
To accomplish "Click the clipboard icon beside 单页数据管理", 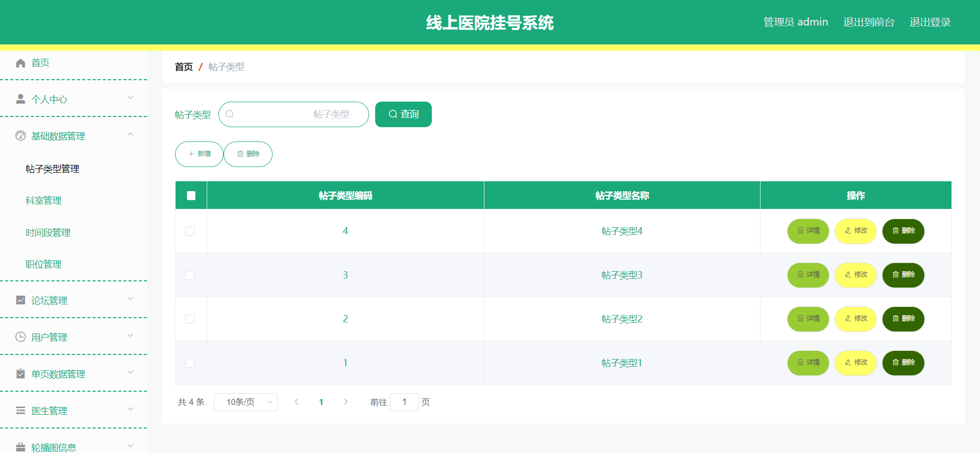I will coord(20,374).
